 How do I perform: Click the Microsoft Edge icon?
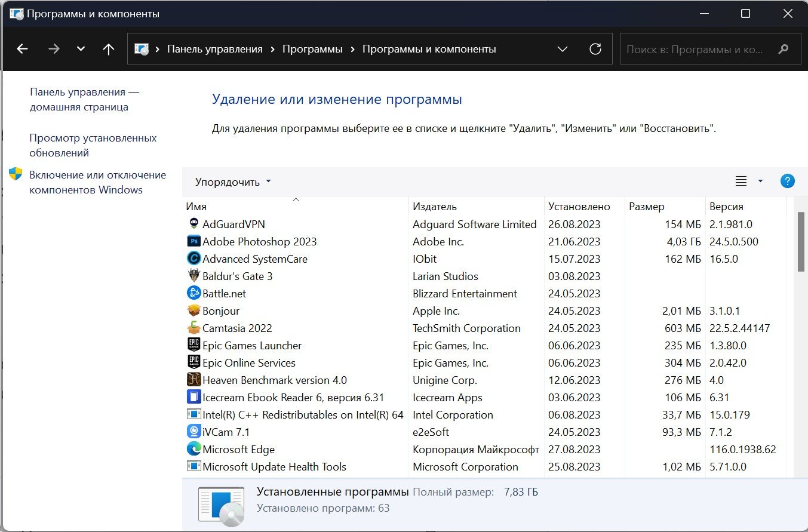[x=193, y=449]
